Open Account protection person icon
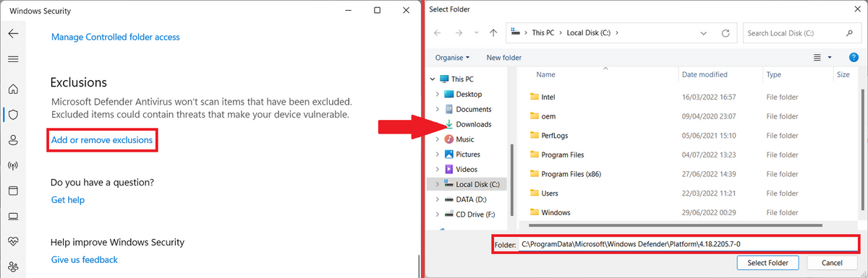The height and width of the screenshot is (278, 868). 13,139
